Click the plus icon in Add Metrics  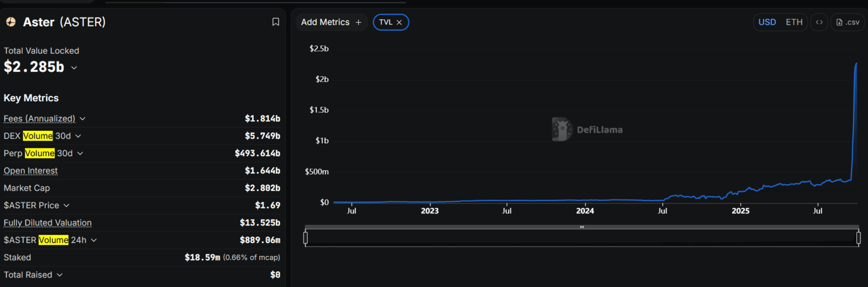pos(358,22)
